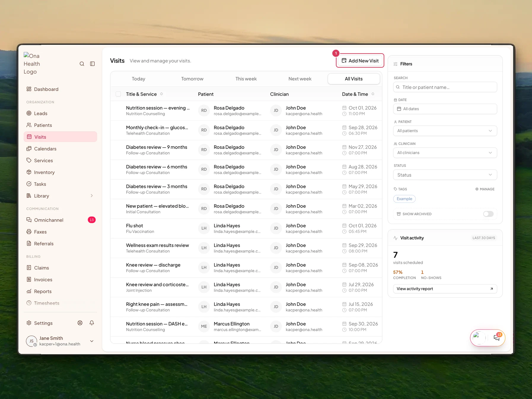
Task: Click the RD avatar for Diabetes review — 9 months
Action: click(204, 150)
